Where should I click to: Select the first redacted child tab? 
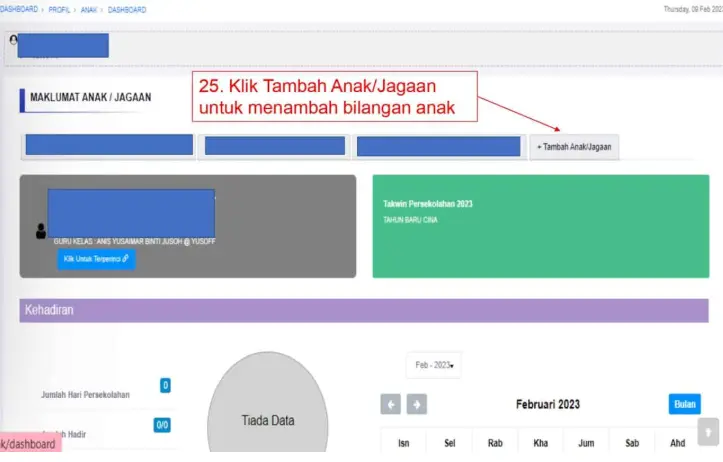109,146
